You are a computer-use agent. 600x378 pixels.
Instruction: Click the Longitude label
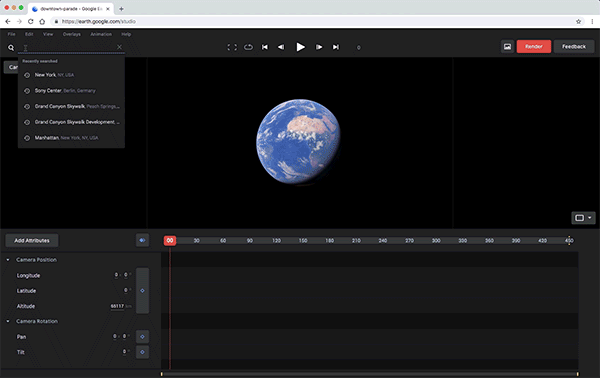tap(28, 275)
